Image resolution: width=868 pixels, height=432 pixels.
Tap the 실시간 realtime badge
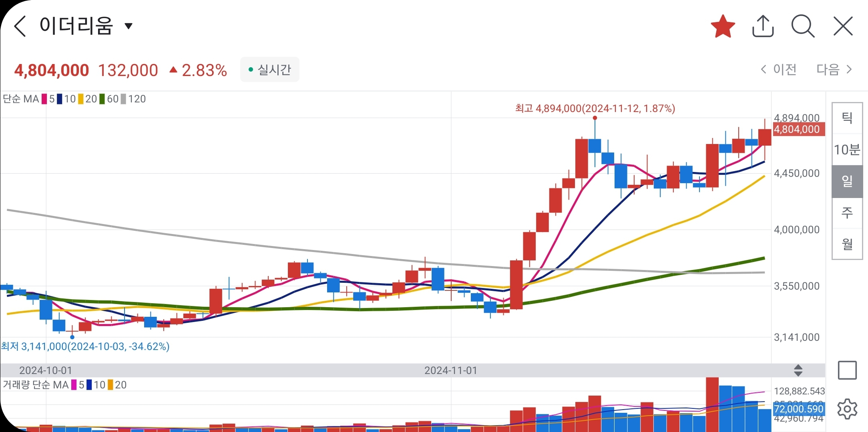tap(269, 70)
